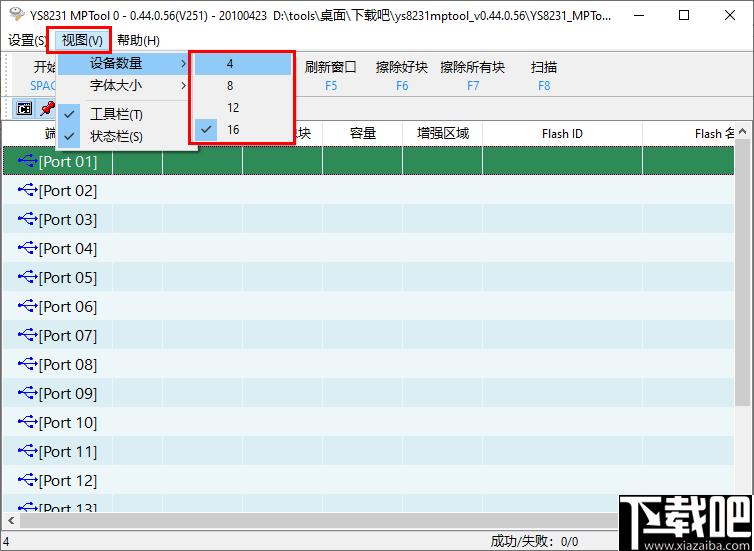Click the USB icon of Port 08
This screenshot has height=551, width=754.
tap(28, 363)
